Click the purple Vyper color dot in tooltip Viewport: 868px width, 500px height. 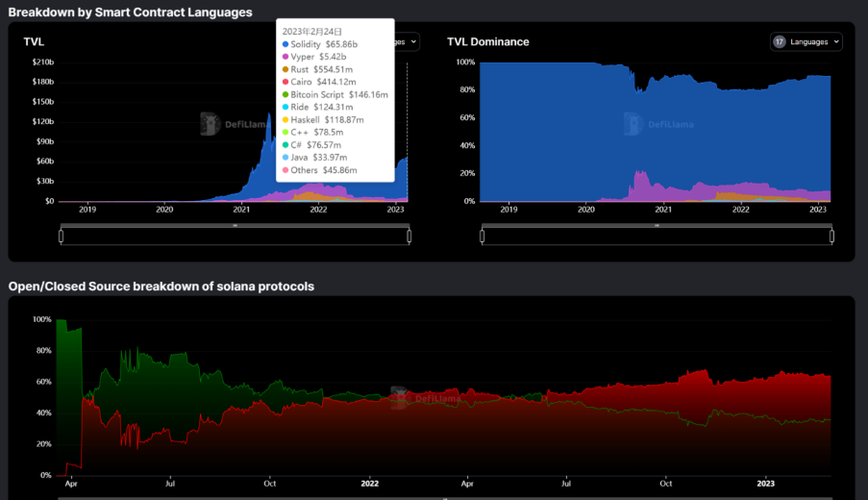pyautogui.click(x=285, y=57)
